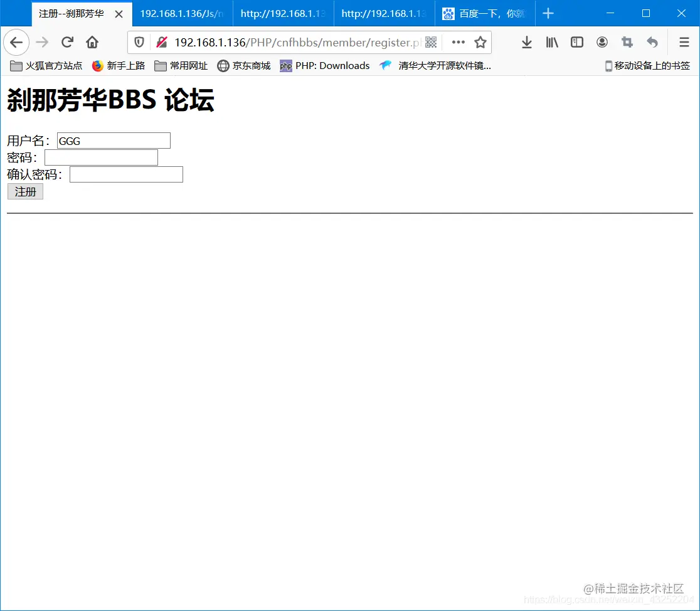Open the Firefox hamburger menu
Viewport: 700px width, 611px height.
pos(684,43)
